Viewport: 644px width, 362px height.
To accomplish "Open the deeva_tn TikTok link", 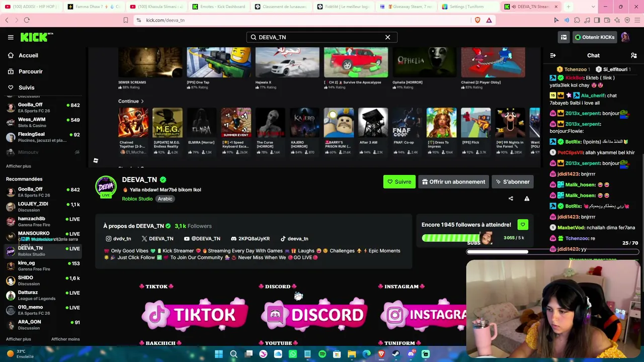I will coord(294,239).
